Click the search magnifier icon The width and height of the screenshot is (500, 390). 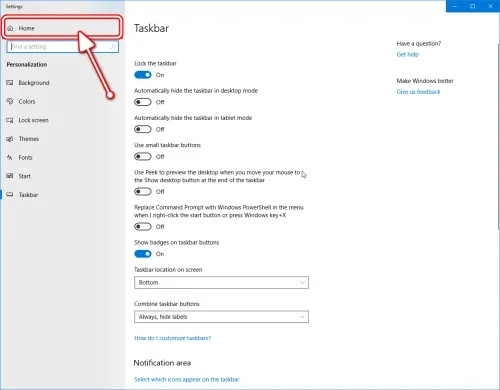click(x=113, y=47)
